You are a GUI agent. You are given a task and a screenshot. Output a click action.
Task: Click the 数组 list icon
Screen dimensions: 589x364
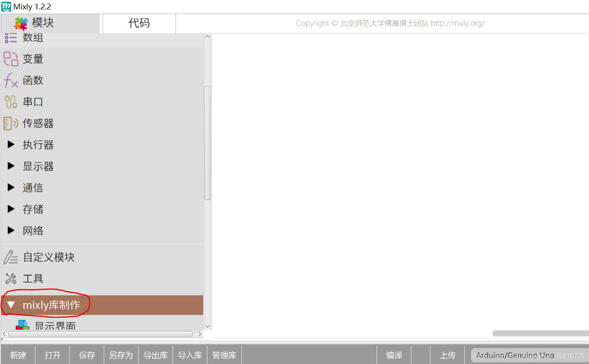[x=11, y=38]
